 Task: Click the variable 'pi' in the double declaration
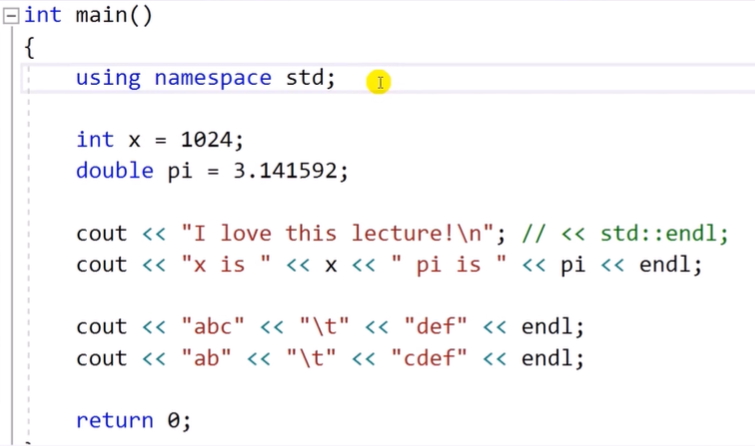[x=180, y=172]
